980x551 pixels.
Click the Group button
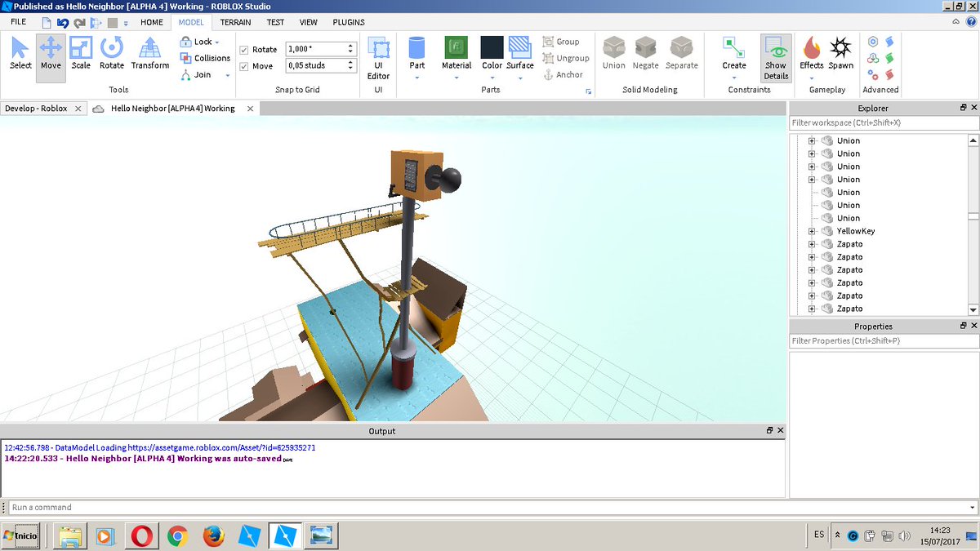click(x=561, y=42)
